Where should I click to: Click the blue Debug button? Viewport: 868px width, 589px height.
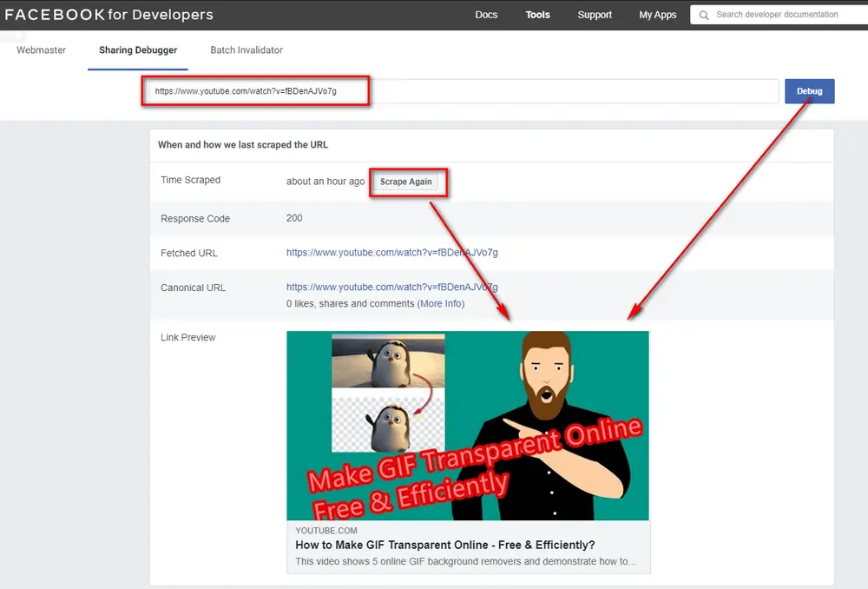click(x=809, y=91)
